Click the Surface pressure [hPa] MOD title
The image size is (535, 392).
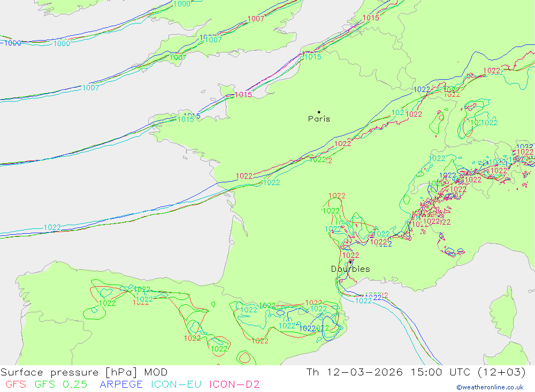(84, 372)
